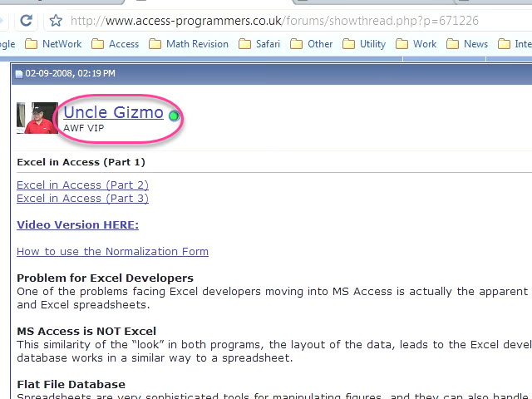Click the Excel in Access (Part 1) heading

[x=81, y=162]
